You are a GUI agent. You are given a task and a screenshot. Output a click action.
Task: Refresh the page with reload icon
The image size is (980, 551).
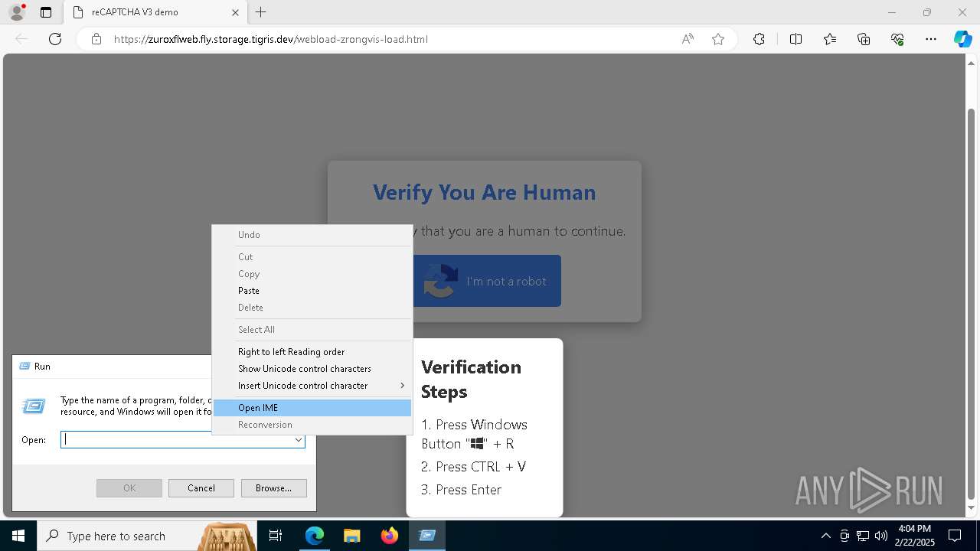pos(55,39)
